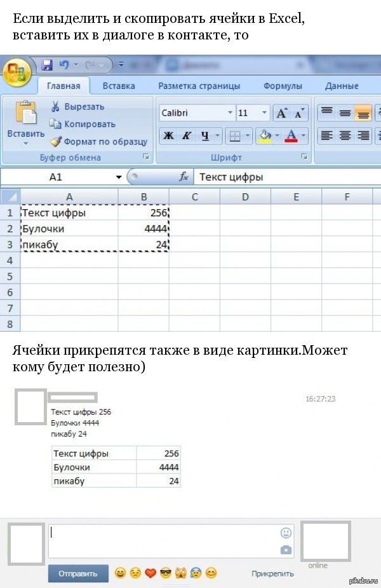Viewport: 381px width, 588px height.
Task: Expand the Вставить paste options arrow
Action: coord(26,144)
